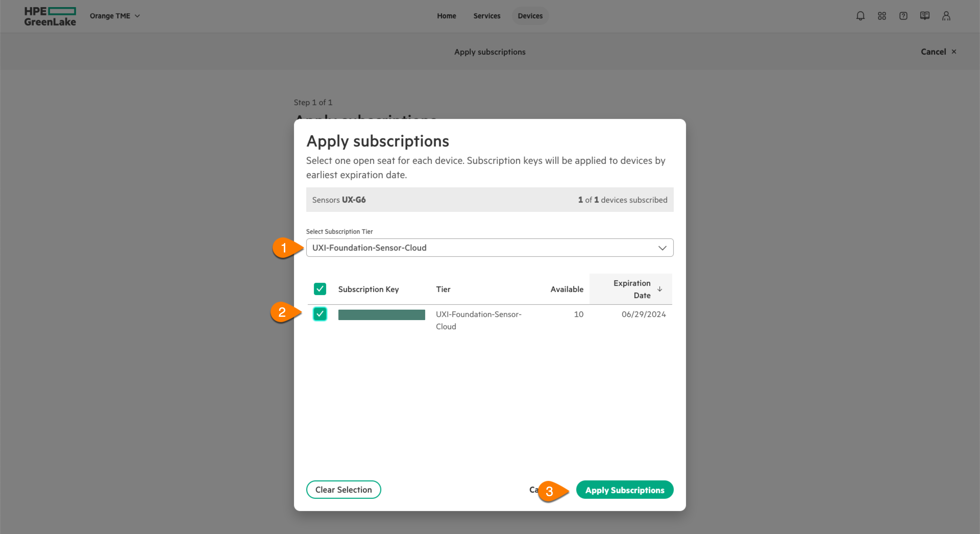
Task: Uncheck the UXI-Foundation-Sensor-Cloud subscription row checkbox
Action: (x=320, y=314)
